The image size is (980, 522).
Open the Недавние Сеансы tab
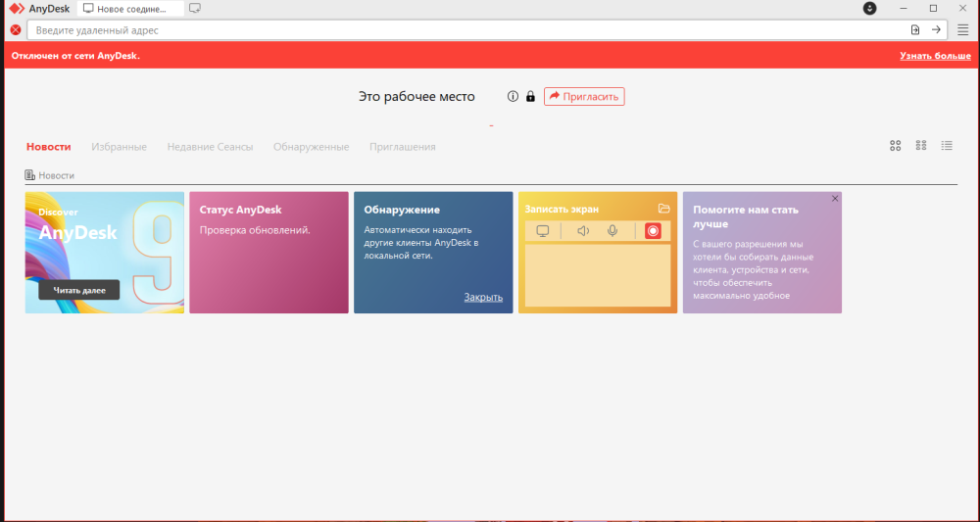click(210, 147)
